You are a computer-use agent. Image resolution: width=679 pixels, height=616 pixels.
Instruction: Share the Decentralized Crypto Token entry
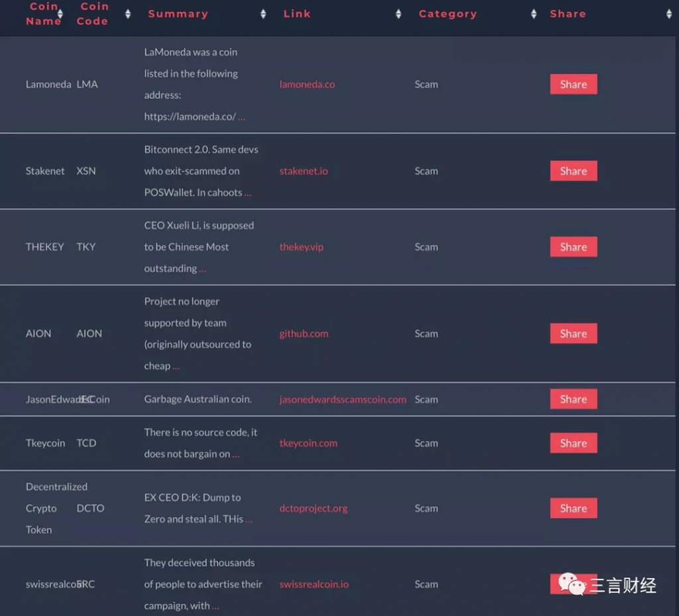(573, 509)
